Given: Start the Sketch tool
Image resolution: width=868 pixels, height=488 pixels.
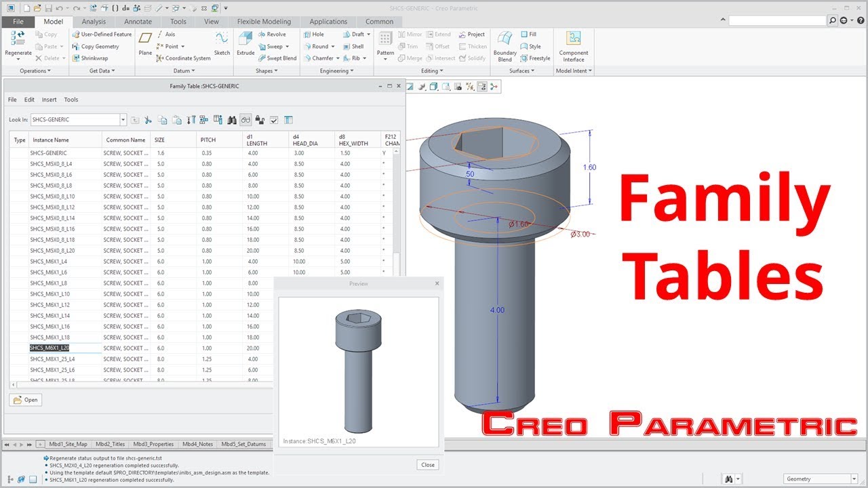Looking at the screenshot, I should 222,45.
